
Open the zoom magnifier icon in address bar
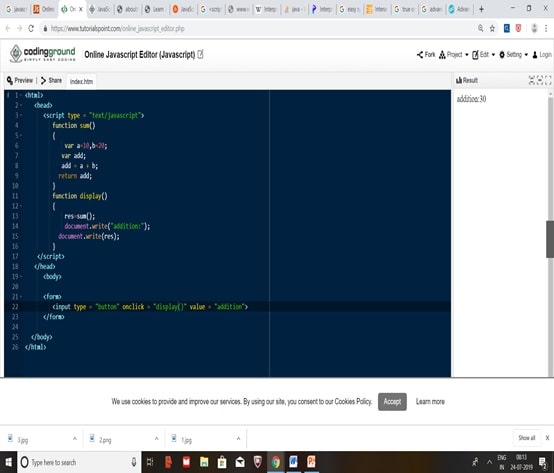click(x=481, y=28)
